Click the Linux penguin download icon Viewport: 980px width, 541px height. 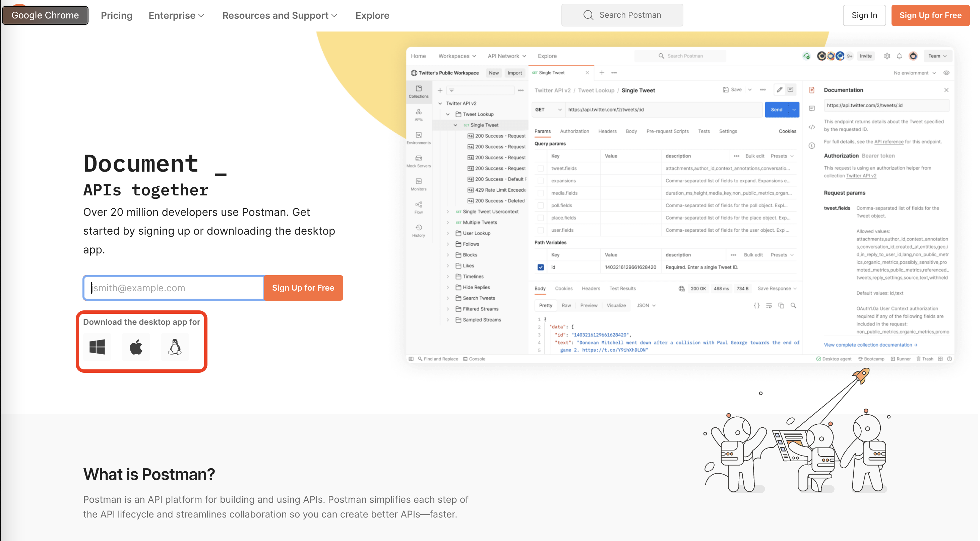(175, 347)
